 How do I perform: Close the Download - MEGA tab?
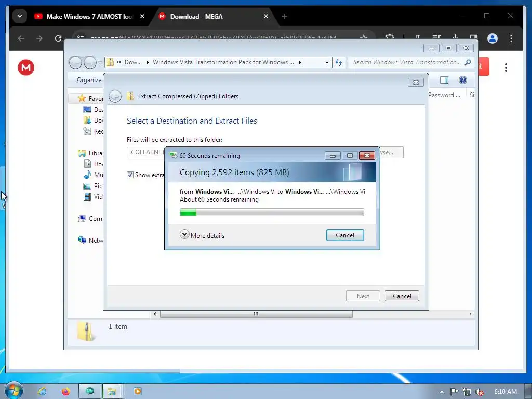click(x=266, y=16)
